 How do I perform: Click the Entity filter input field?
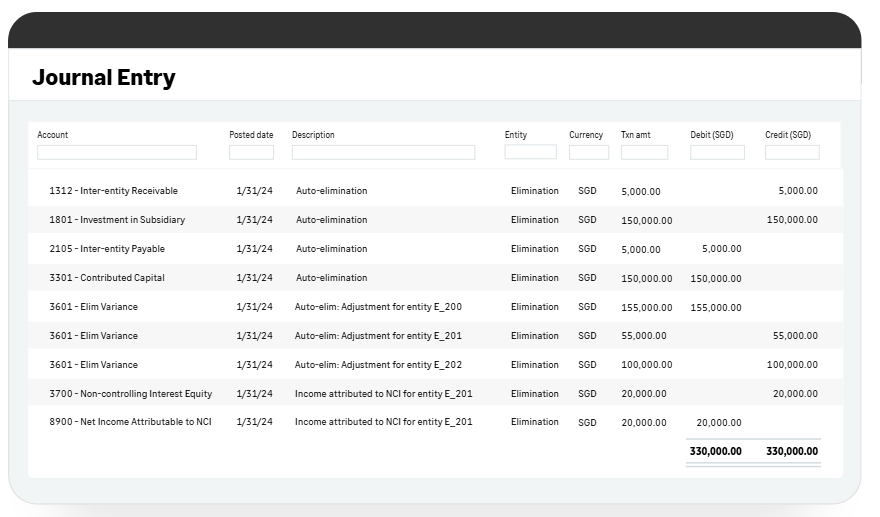pyautogui.click(x=530, y=152)
